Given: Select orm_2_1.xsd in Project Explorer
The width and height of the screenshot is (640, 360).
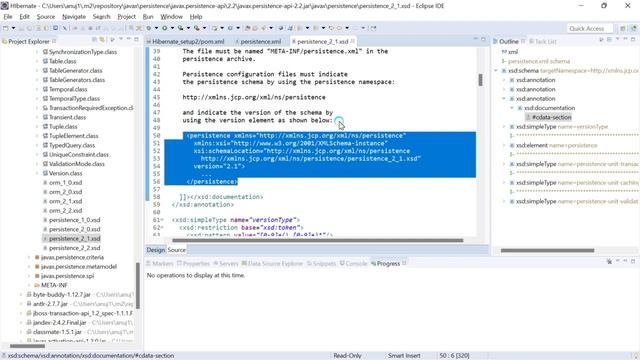Looking at the screenshot, I should click(65, 201).
